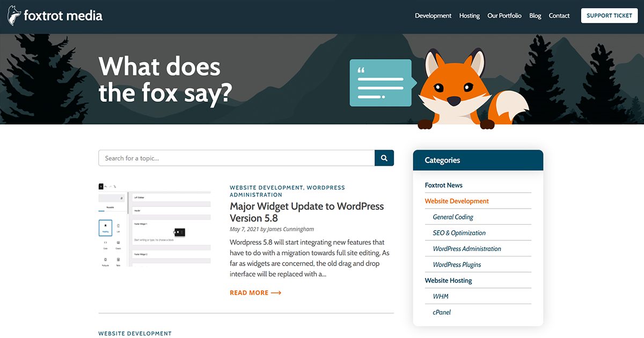Click the SUPPORT TICKET button
This screenshot has height=338, width=644.
pos(609,16)
